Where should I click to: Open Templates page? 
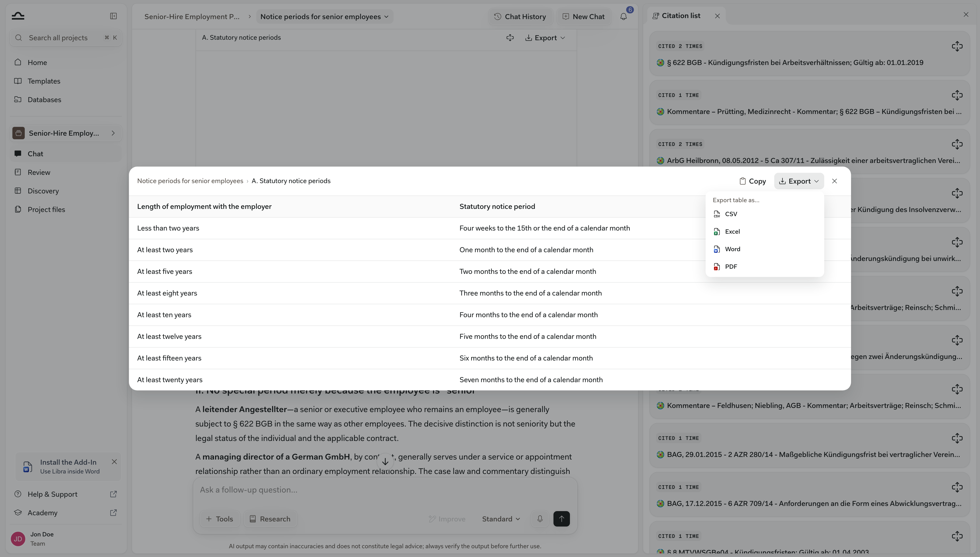66,81
